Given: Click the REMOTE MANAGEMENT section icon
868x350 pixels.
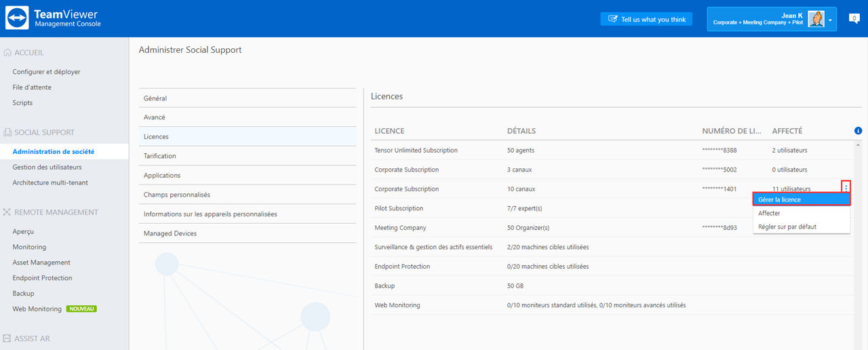Looking at the screenshot, I should [8, 212].
